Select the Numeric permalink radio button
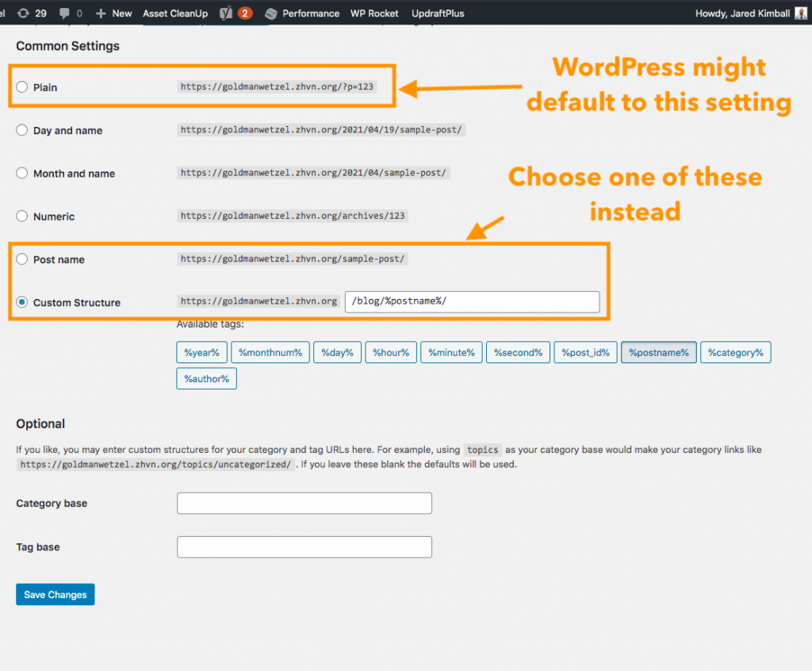Viewport: 812px width, 671px height. [x=21, y=216]
